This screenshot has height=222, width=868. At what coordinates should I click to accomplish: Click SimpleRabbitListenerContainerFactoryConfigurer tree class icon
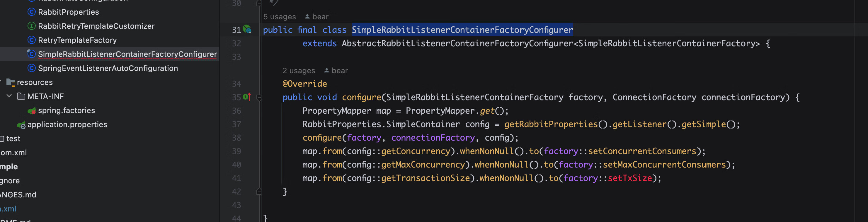pos(31,54)
